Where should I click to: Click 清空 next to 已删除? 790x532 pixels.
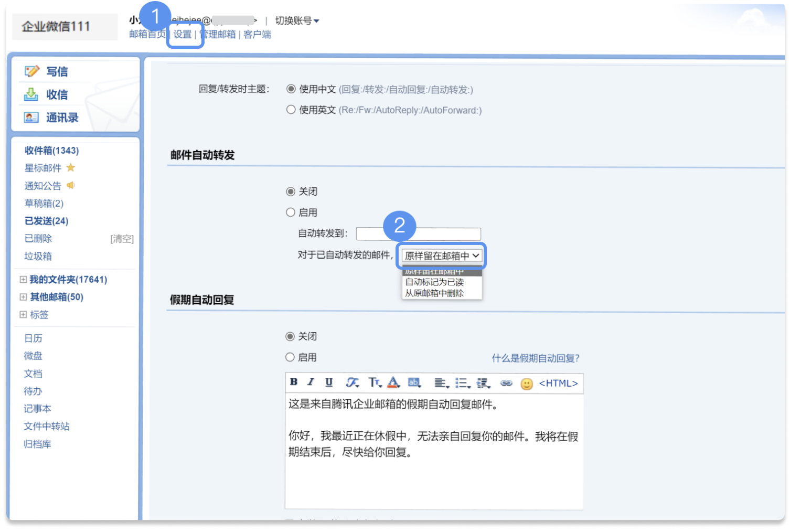[x=122, y=239]
